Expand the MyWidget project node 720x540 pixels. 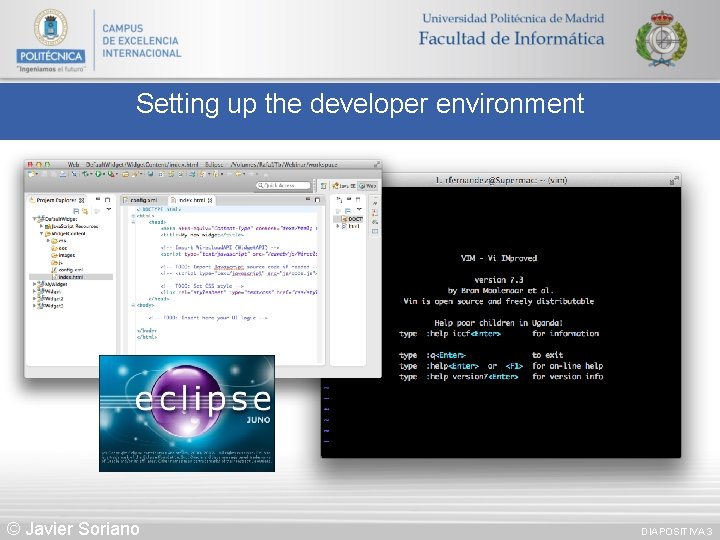34,284
